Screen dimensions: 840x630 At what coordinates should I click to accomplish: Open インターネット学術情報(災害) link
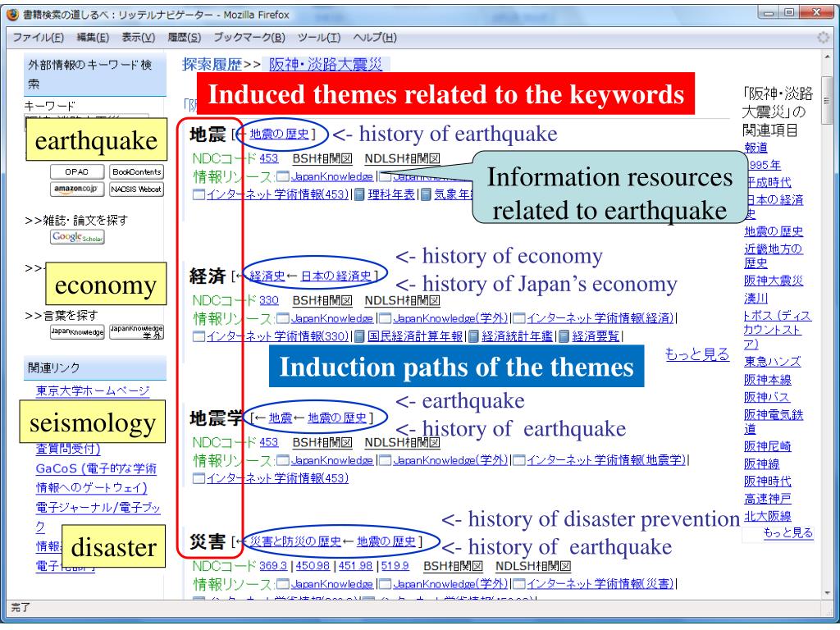[x=600, y=584]
